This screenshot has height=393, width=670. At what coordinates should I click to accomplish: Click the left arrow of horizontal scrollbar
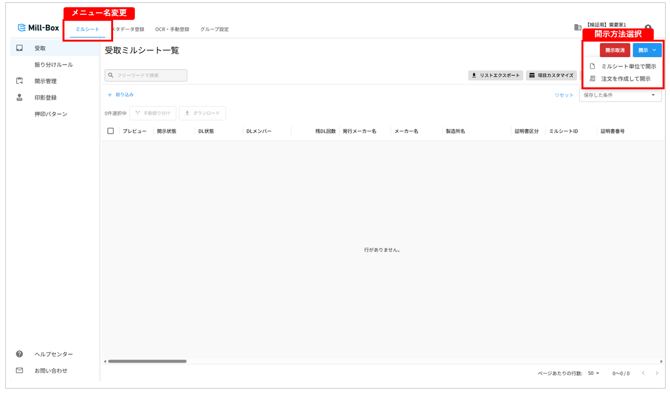click(x=105, y=361)
